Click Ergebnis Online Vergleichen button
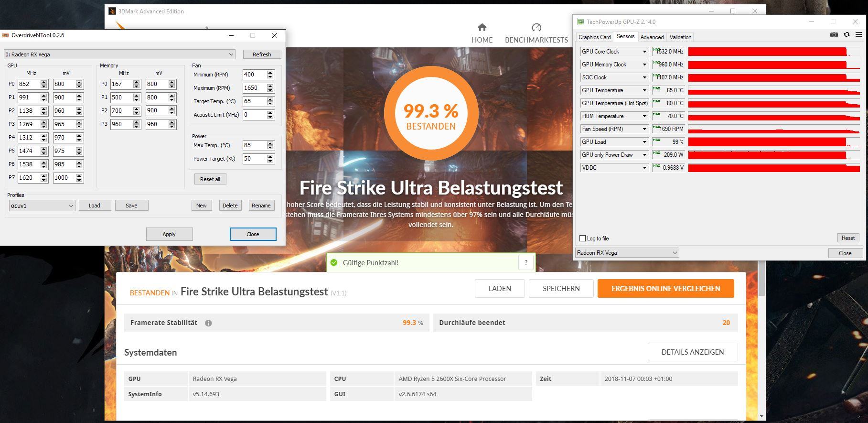This screenshot has width=868, height=423. click(x=665, y=289)
